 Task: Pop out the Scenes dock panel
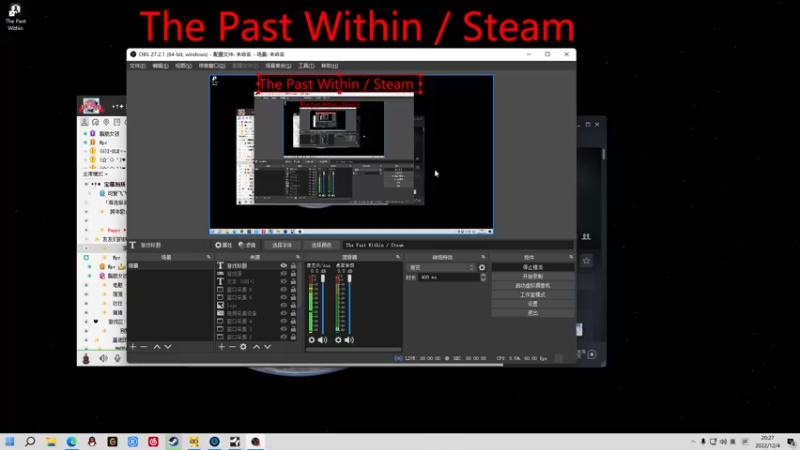tap(209, 257)
